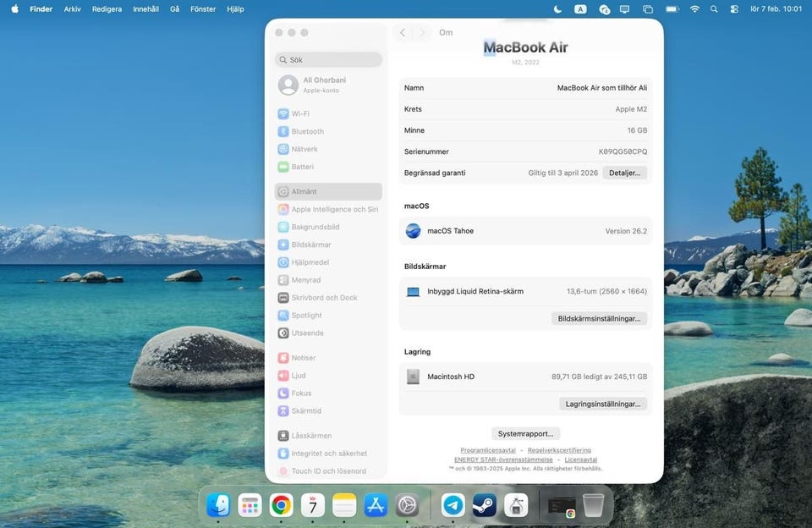The height and width of the screenshot is (528, 812).
Task: Open Bildskärmsinställningar… button
Action: [x=600, y=319]
